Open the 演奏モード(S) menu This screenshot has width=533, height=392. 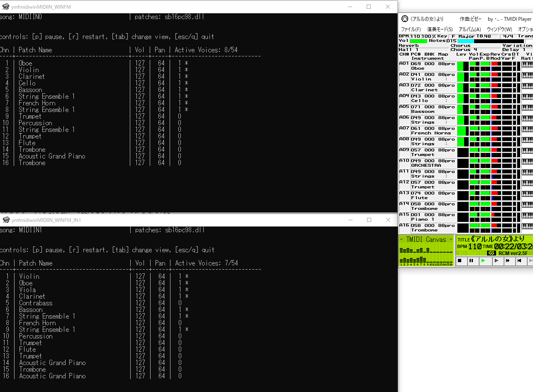point(440,29)
